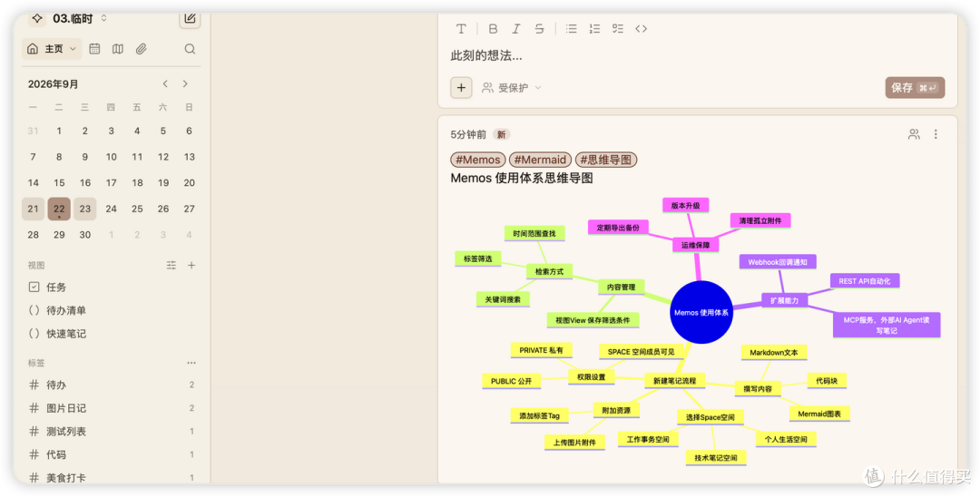
Task: Click the 新 badge on memo
Action: click(501, 134)
